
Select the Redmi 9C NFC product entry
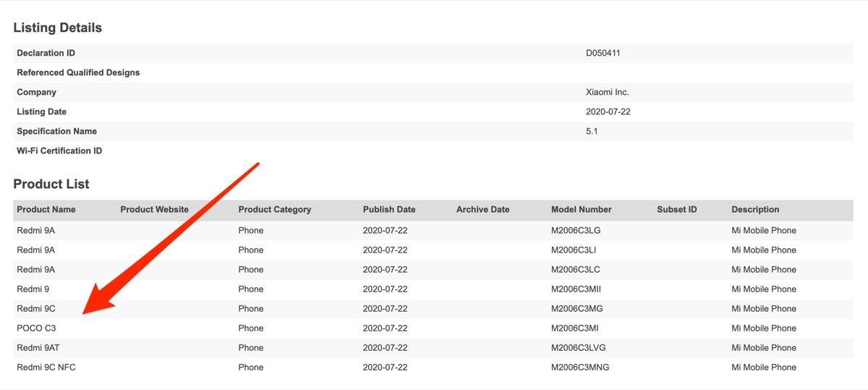pos(46,367)
